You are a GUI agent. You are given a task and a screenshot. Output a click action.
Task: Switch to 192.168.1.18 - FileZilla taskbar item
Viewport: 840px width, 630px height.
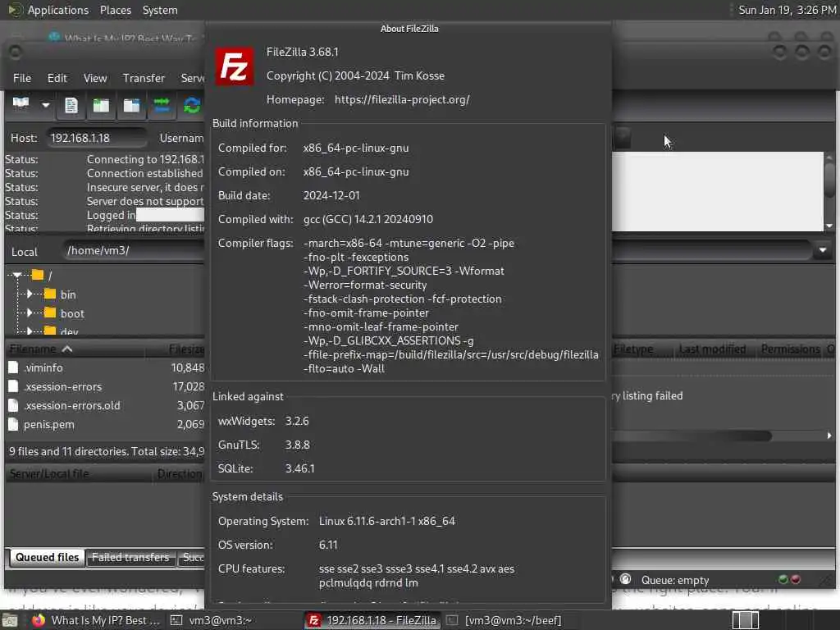click(373, 620)
